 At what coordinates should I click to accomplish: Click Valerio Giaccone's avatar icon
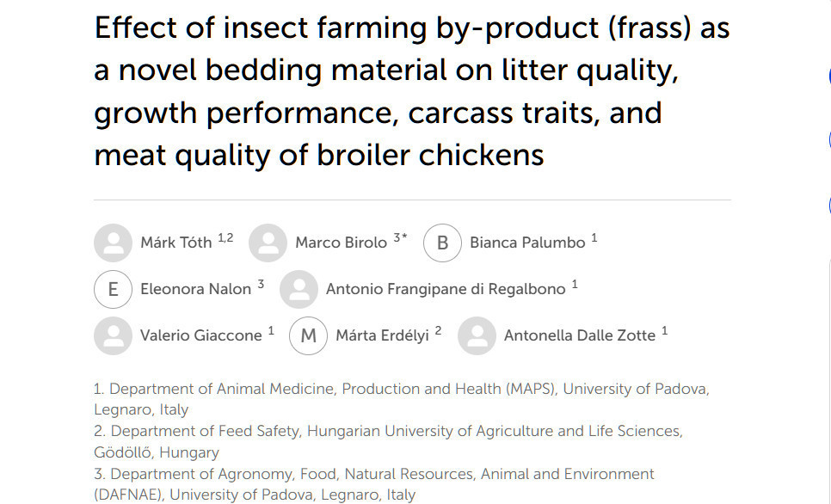(113, 335)
